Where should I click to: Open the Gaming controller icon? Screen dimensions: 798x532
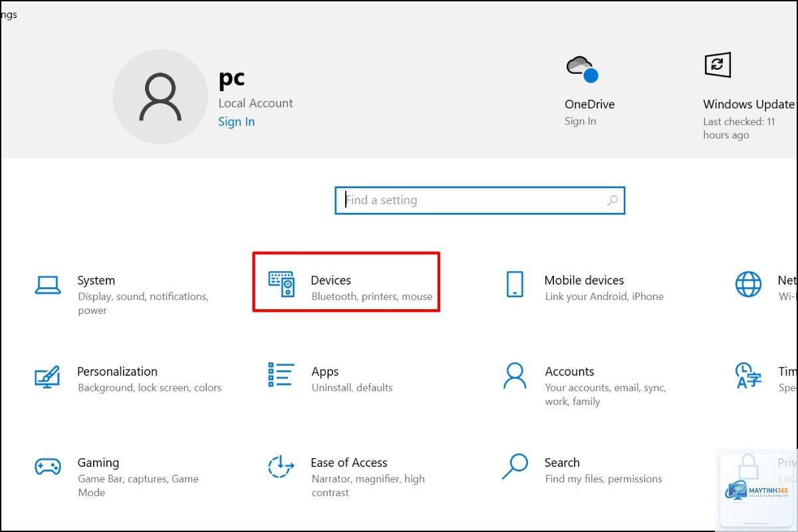pos(47,466)
